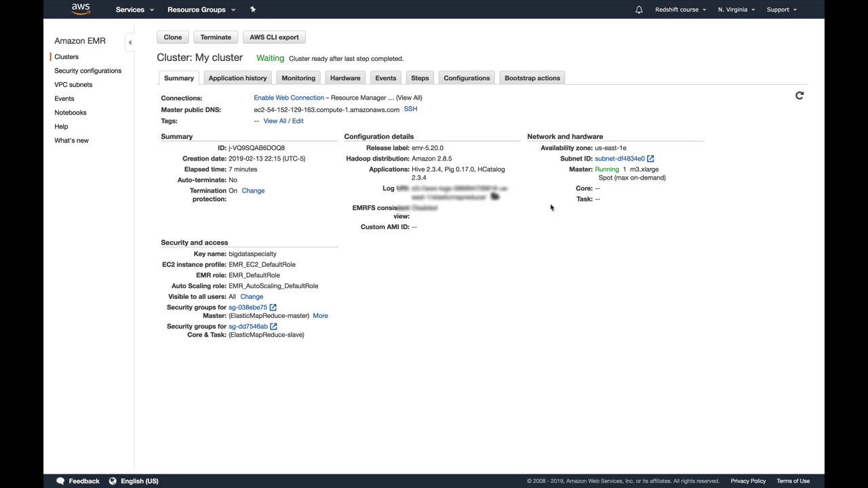This screenshot has width=868, height=488.
Task: Select the Master public DNS hostname
Action: (327, 110)
